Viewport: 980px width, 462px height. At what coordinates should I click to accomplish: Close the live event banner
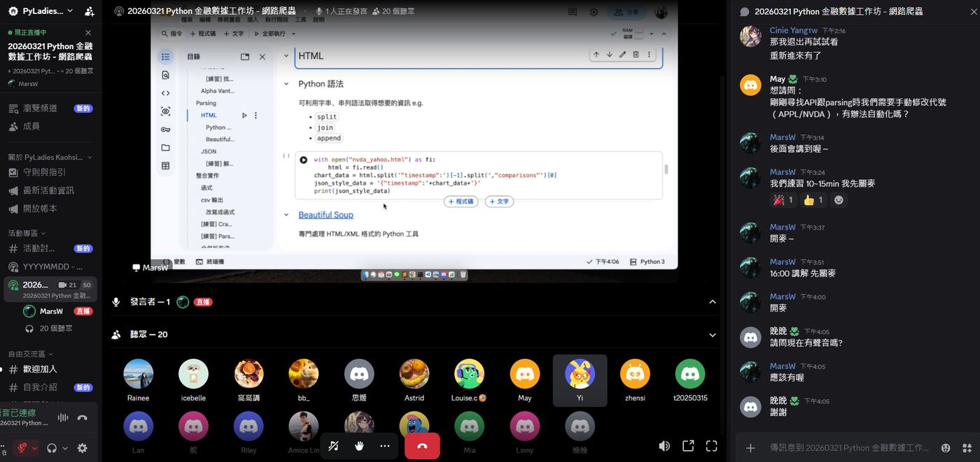pyautogui.click(x=88, y=32)
